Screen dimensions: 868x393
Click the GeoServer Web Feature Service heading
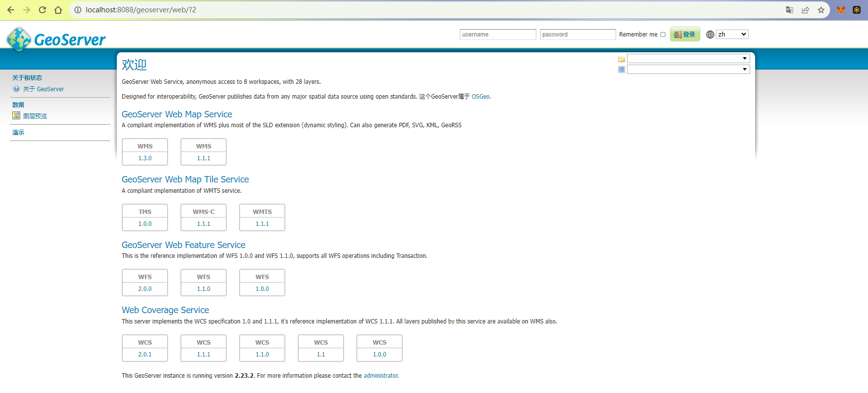point(183,245)
